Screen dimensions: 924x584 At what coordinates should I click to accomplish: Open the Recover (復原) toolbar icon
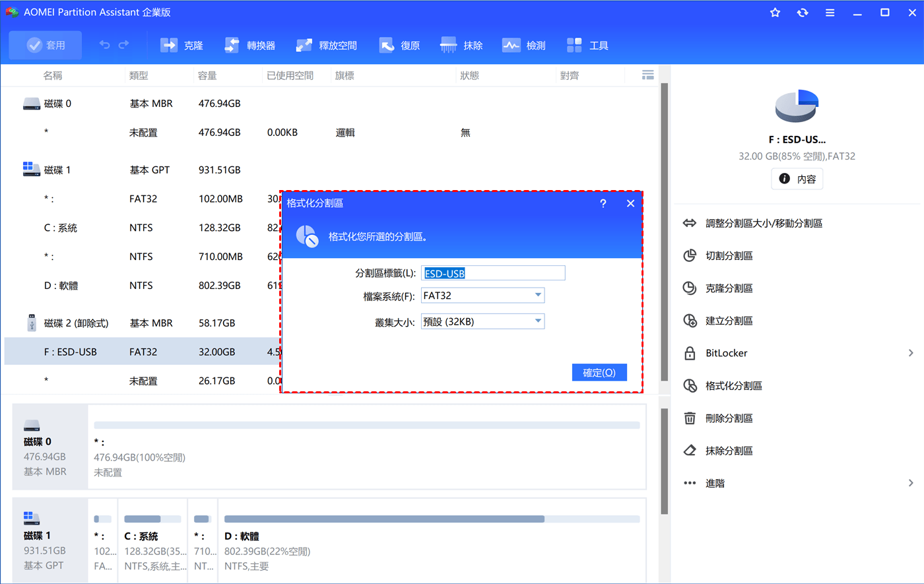point(387,45)
